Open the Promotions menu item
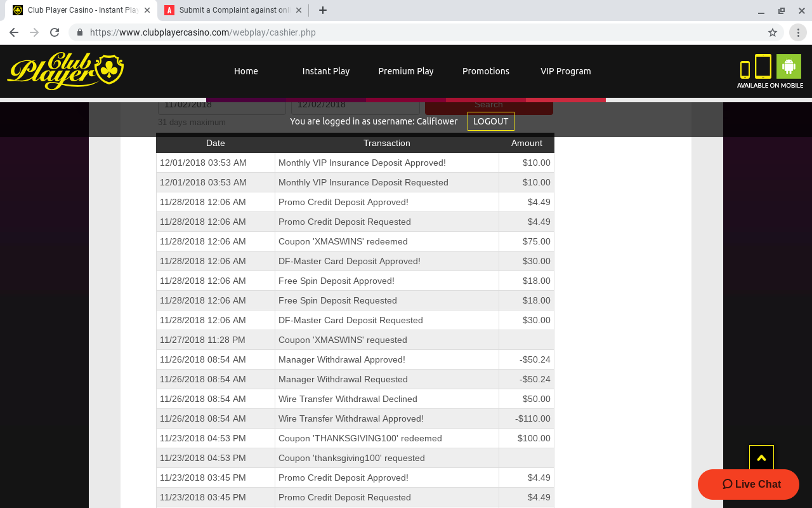This screenshot has height=508, width=812. pos(486,71)
